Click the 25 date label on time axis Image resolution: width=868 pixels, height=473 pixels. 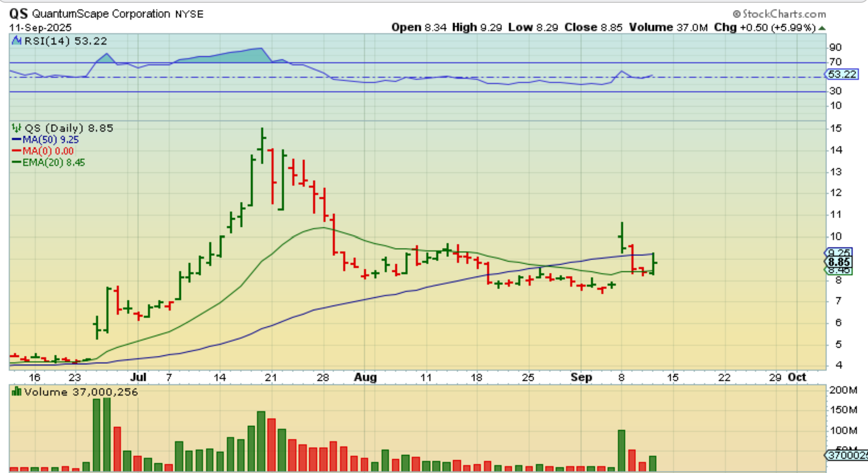tap(528, 378)
